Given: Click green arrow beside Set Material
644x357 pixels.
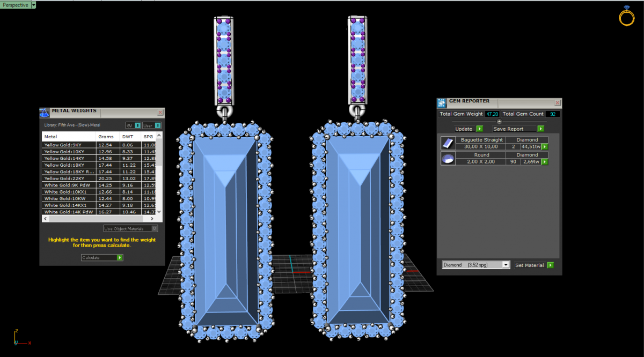Looking at the screenshot, I should point(550,265).
